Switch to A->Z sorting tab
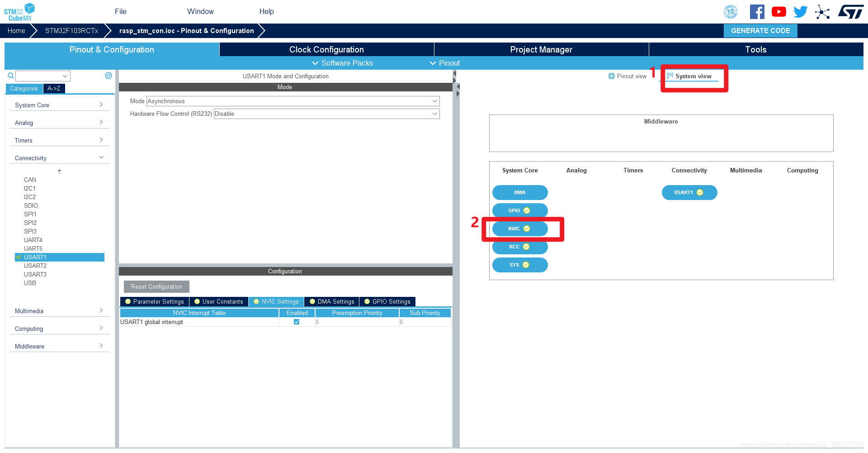868x453 pixels. pyautogui.click(x=54, y=88)
